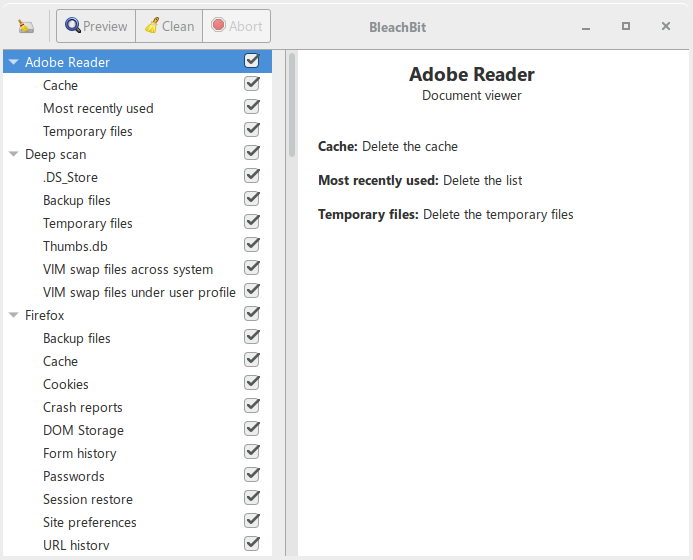
Task: Click 'Temporary files: Delete the temporary files' text
Action: click(x=446, y=214)
